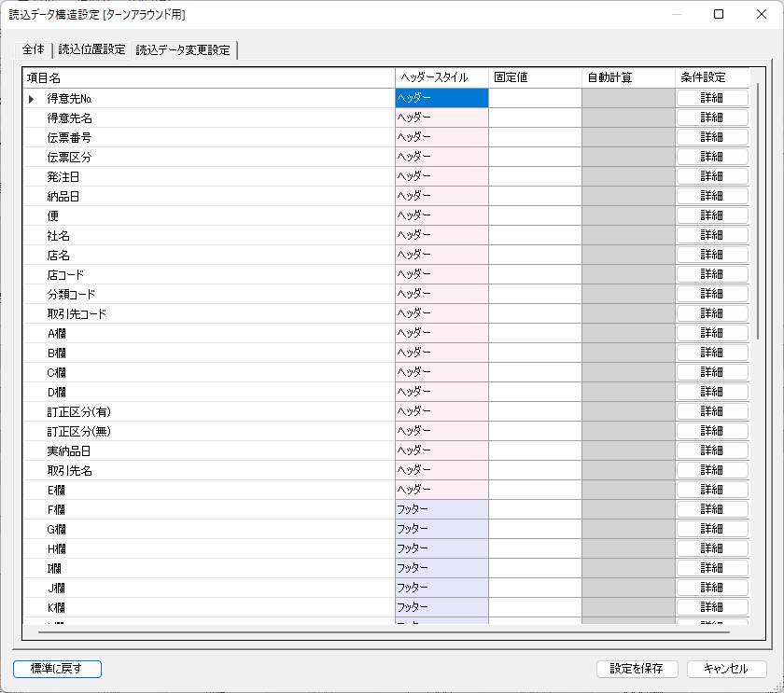This screenshot has width=784, height=693.
Task: Open 詳細 settings for 発注日
Action: [x=712, y=175]
